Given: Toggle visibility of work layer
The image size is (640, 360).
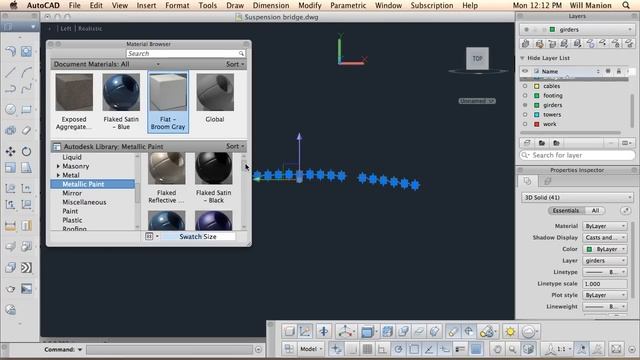Looking at the screenshot, I should (x=525, y=124).
